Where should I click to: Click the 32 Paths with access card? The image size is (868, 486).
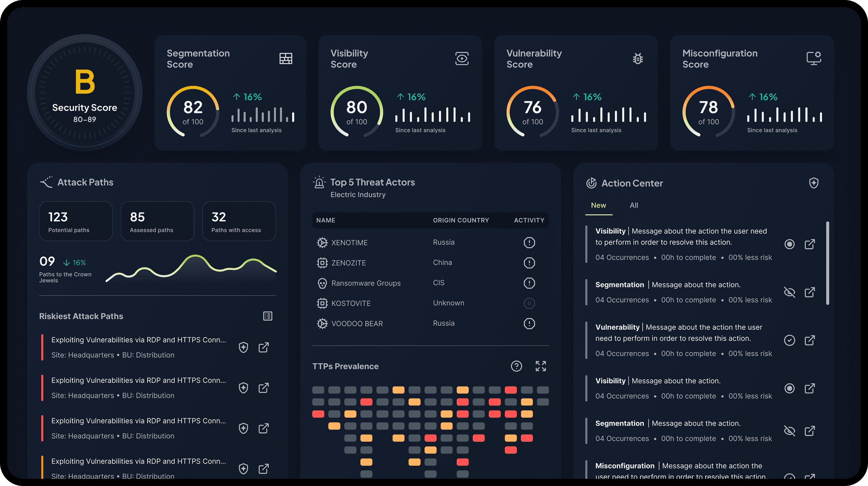[x=239, y=221]
